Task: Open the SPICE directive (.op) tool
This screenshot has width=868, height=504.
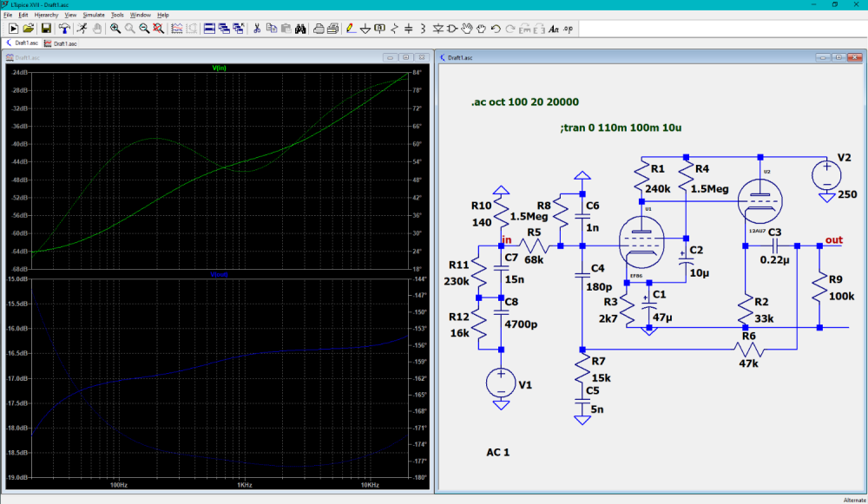Action: coord(568,29)
